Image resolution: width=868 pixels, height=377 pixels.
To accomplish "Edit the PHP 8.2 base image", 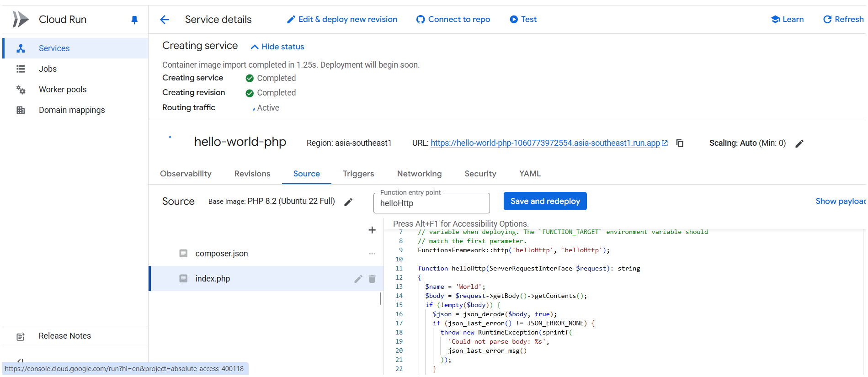I will [348, 202].
